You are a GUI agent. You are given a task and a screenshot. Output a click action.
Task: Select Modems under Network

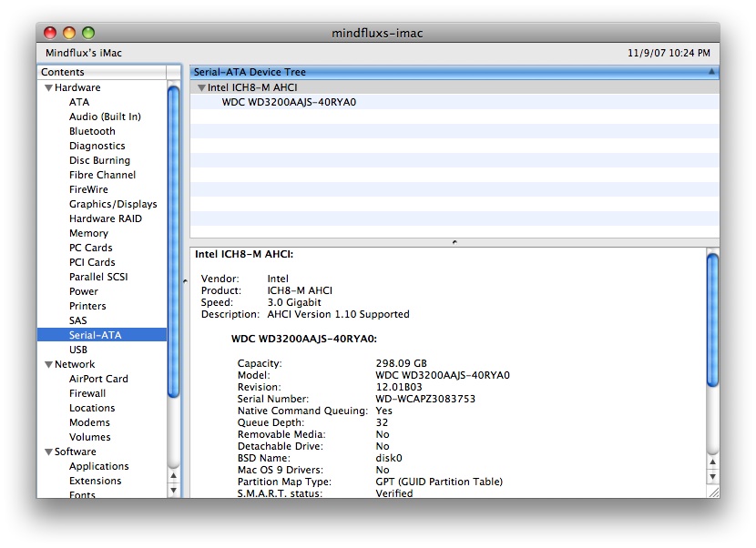89,422
